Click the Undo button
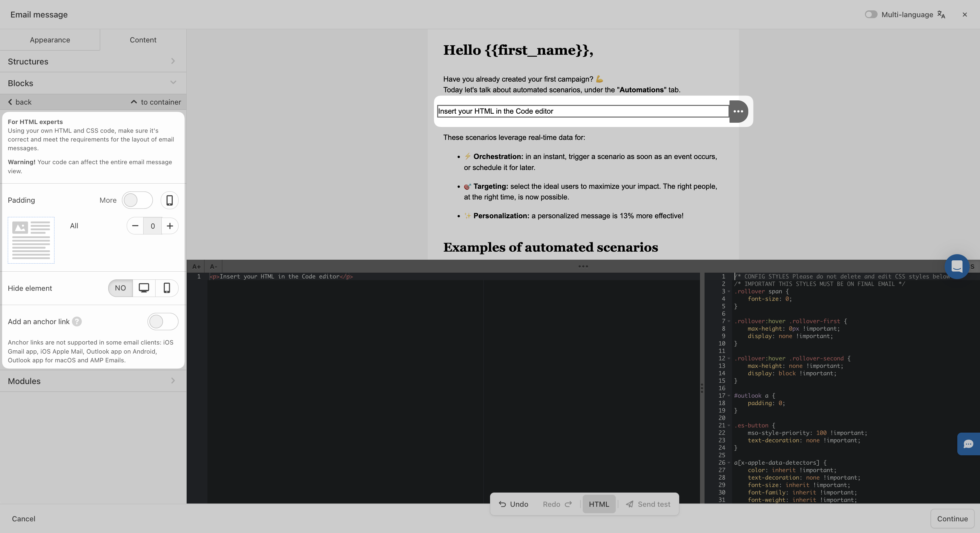This screenshot has width=980, height=533. [x=513, y=504]
